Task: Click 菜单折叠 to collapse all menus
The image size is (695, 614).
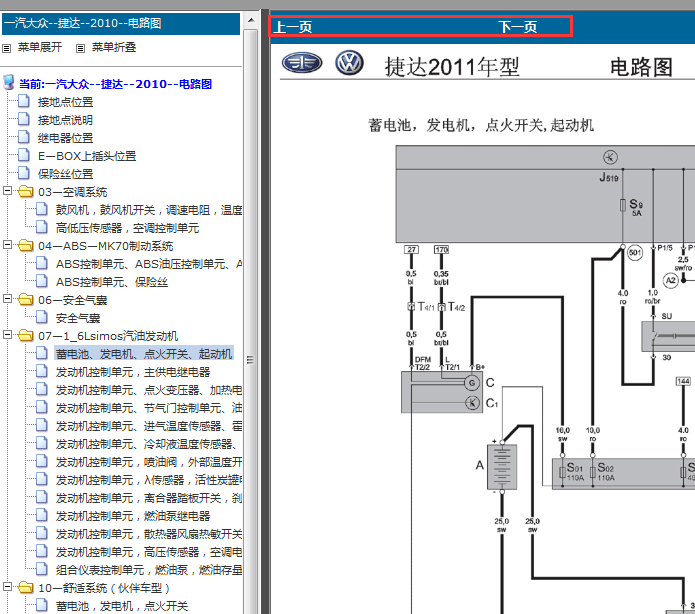Action: [113, 47]
